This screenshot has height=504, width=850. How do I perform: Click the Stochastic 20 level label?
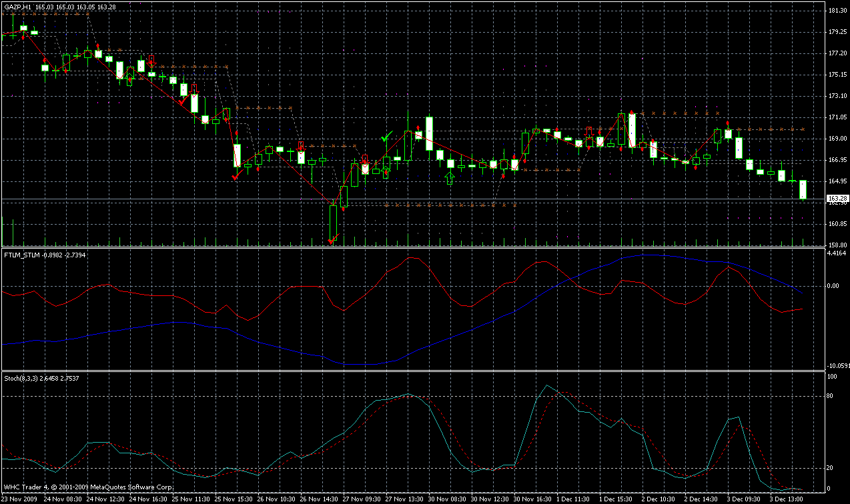tap(831, 467)
